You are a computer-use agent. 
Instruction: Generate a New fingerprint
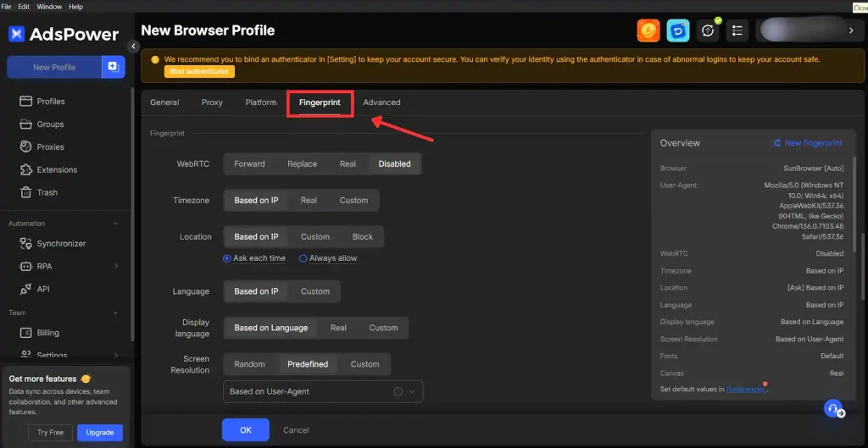click(x=813, y=142)
